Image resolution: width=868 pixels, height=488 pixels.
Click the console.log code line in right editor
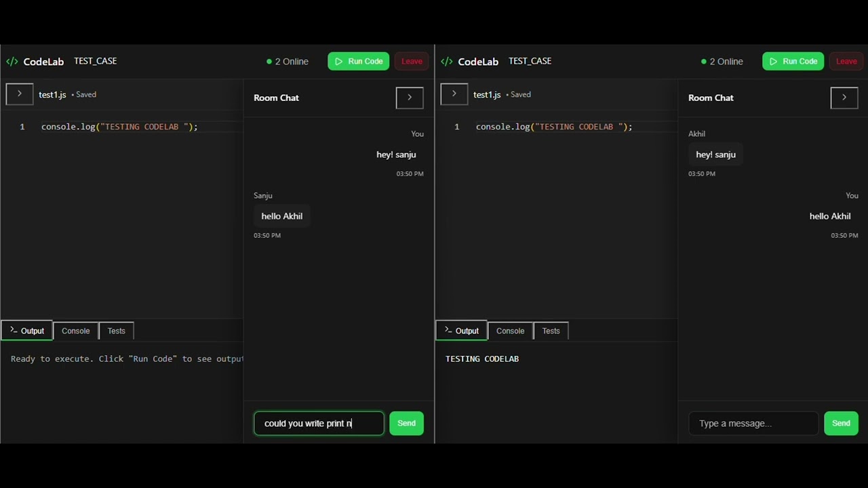[x=554, y=127]
